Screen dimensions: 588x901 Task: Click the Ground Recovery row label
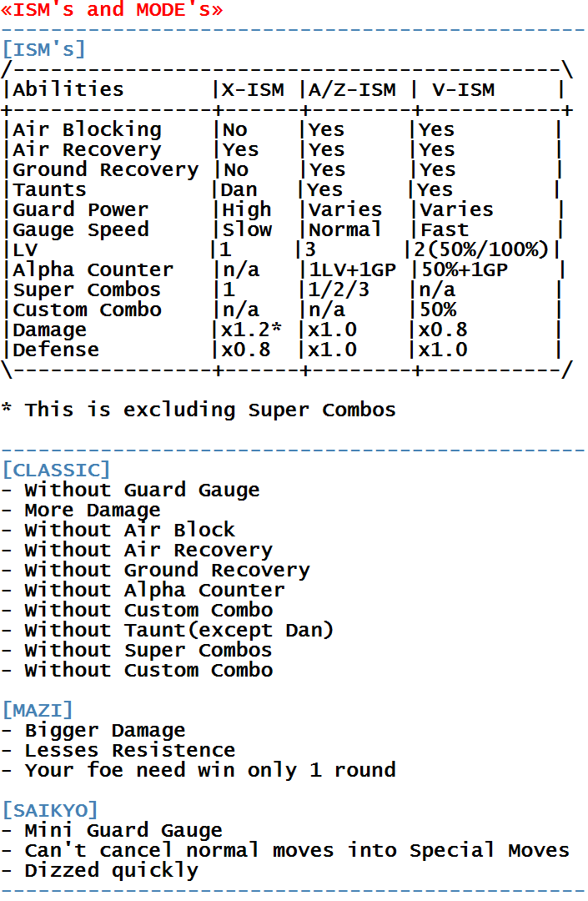[x=106, y=169]
